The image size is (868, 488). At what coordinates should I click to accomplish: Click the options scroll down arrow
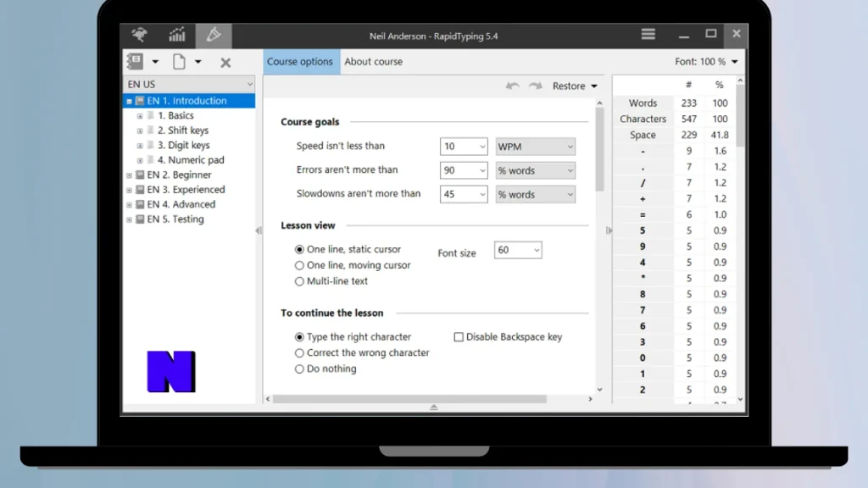click(x=599, y=390)
